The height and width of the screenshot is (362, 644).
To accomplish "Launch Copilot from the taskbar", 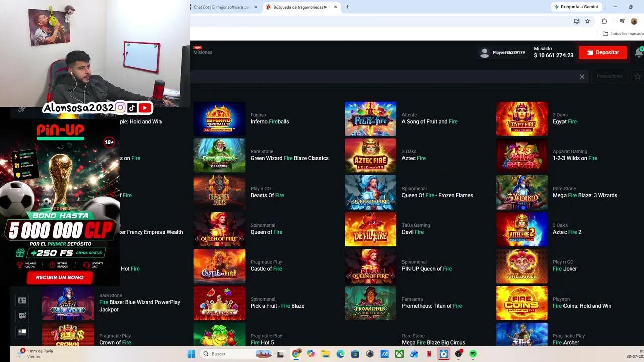I will [311, 354].
